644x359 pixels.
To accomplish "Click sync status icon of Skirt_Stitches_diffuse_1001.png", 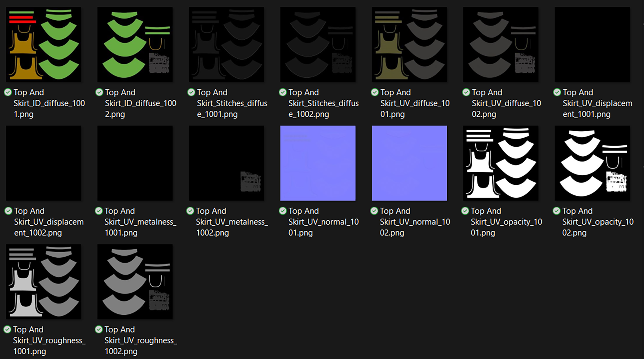I will point(191,92).
